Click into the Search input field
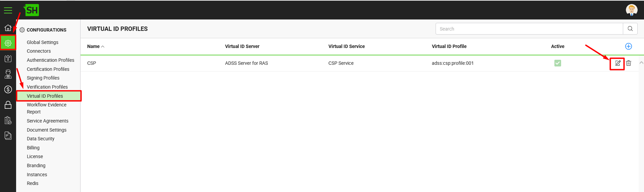Screen dimensions: 644x192 529,29
